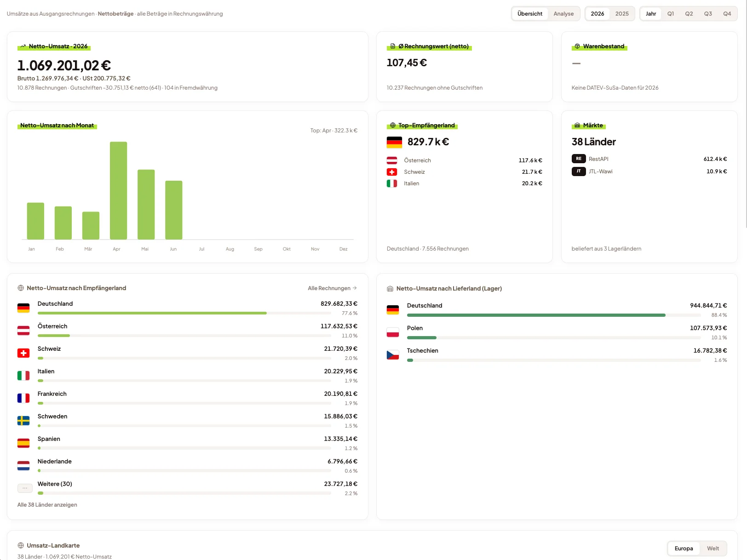Click the RE badge next to RestAPI

(579, 159)
